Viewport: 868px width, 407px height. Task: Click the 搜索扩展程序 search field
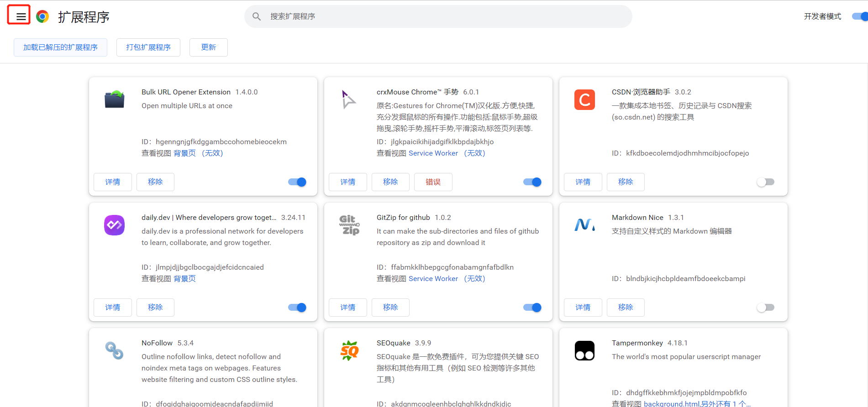(438, 16)
